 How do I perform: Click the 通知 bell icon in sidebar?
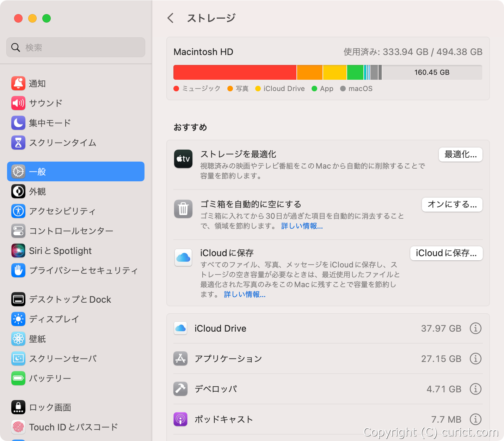tap(18, 83)
